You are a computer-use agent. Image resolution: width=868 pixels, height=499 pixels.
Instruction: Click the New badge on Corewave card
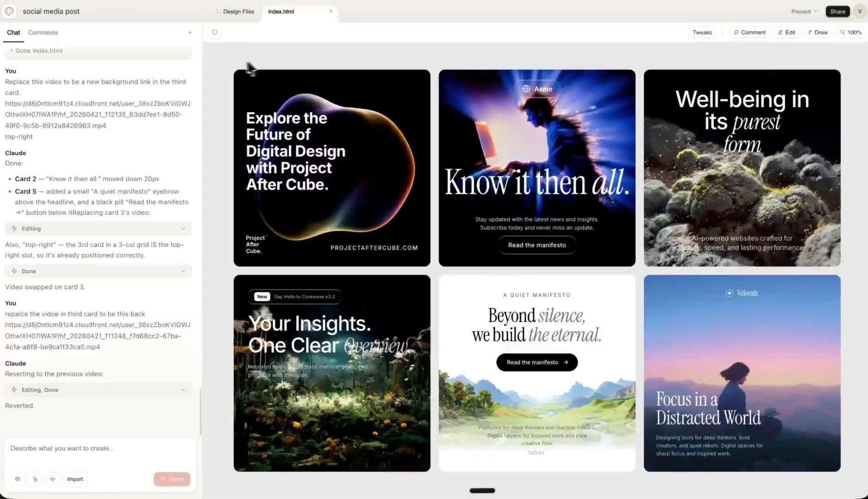click(x=262, y=297)
